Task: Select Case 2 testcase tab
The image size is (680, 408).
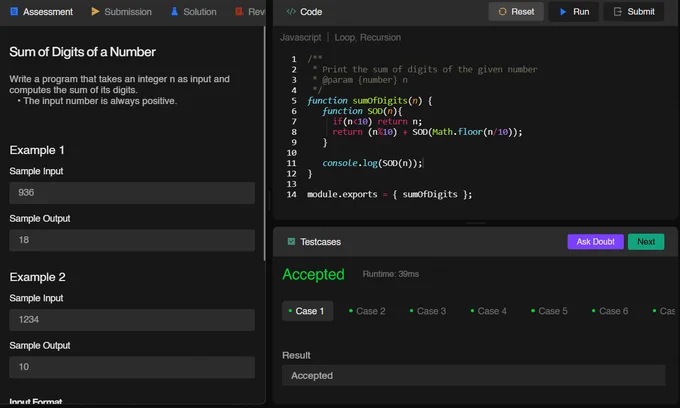Action: tap(367, 311)
